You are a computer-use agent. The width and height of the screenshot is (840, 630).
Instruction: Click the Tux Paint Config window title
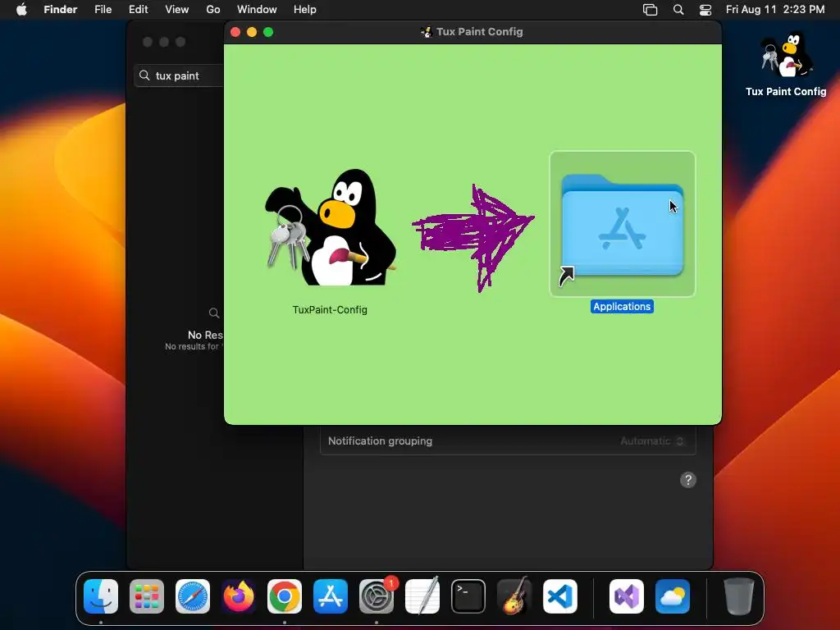(x=479, y=32)
